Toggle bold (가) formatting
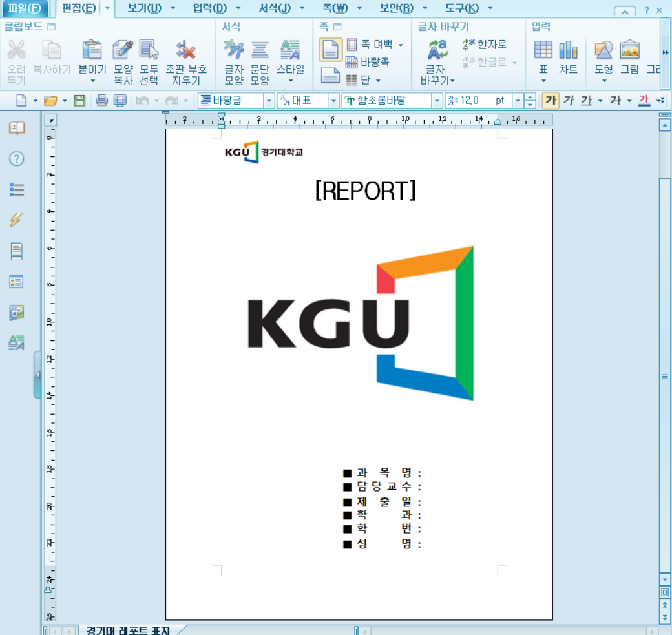This screenshot has height=635, width=672. point(551,100)
